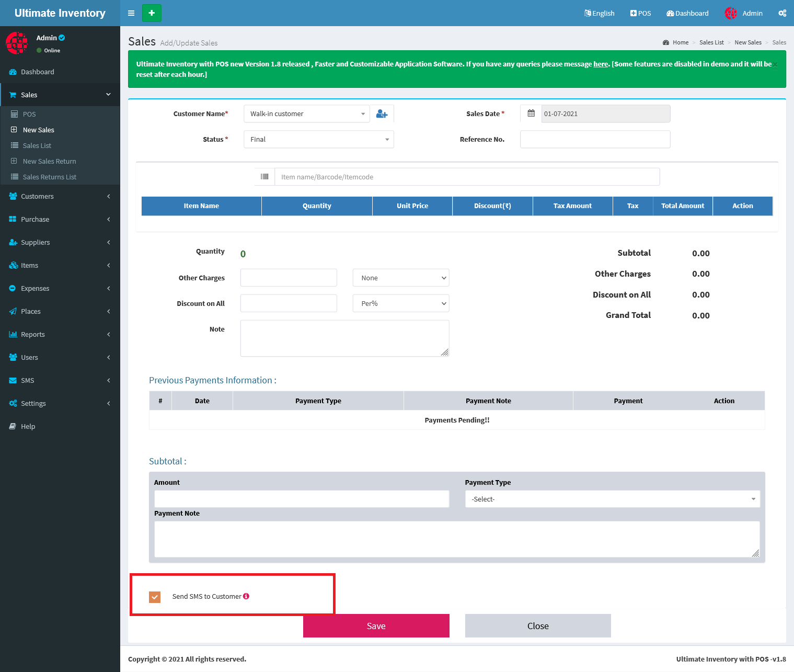The image size is (794, 672).
Task: Click the green plus quick-add button
Action: 152,13
